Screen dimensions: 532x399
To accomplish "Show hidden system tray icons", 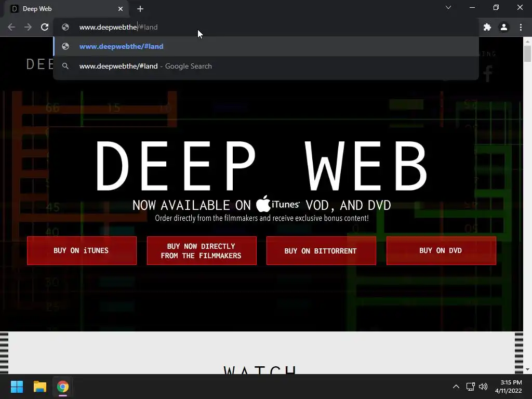I will pyautogui.click(x=456, y=387).
